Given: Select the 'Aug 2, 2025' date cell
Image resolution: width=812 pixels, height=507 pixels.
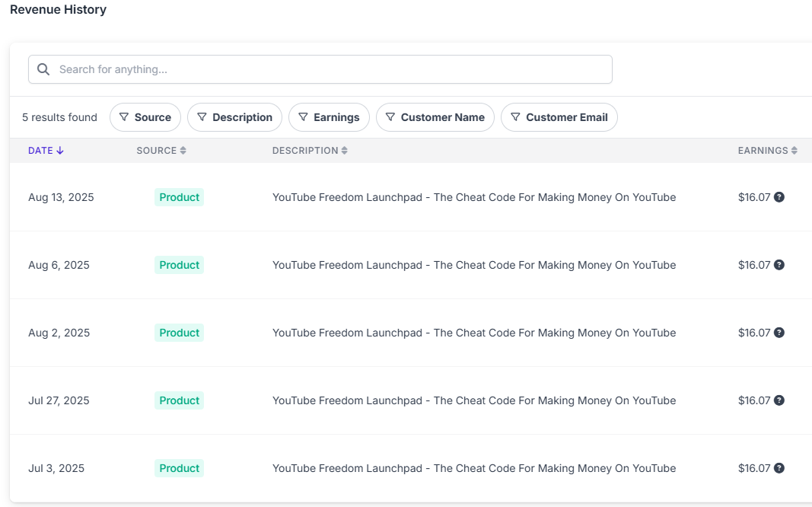Looking at the screenshot, I should 59,333.
